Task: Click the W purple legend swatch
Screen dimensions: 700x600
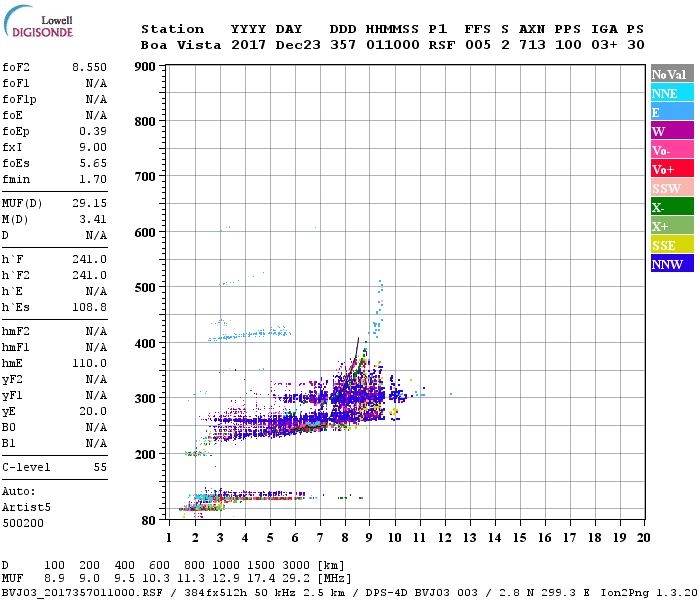Action: (672, 131)
